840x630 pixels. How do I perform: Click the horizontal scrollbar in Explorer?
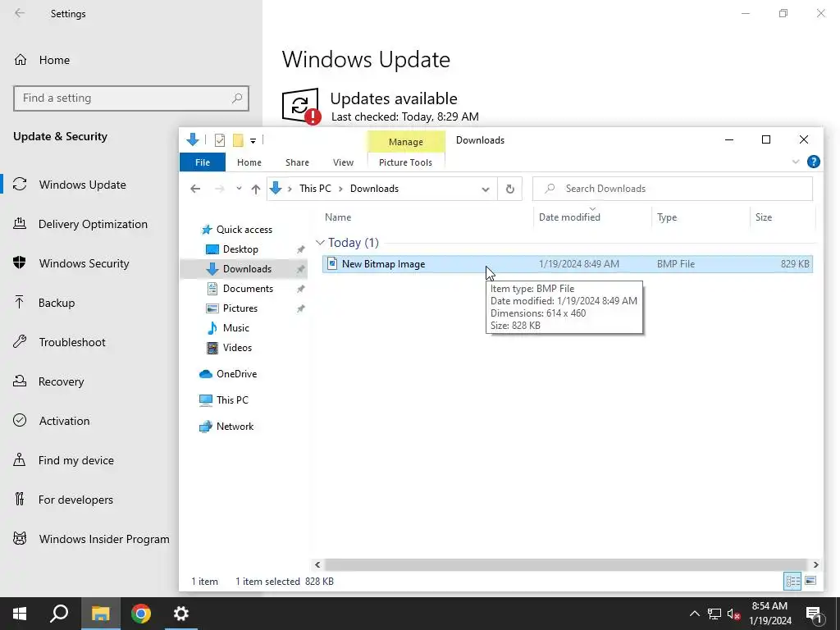coord(565,564)
